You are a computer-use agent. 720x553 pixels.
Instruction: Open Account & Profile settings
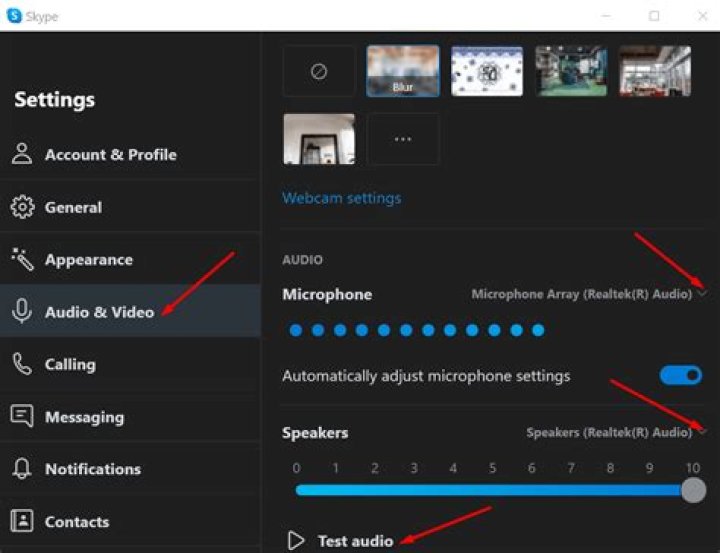click(x=130, y=154)
